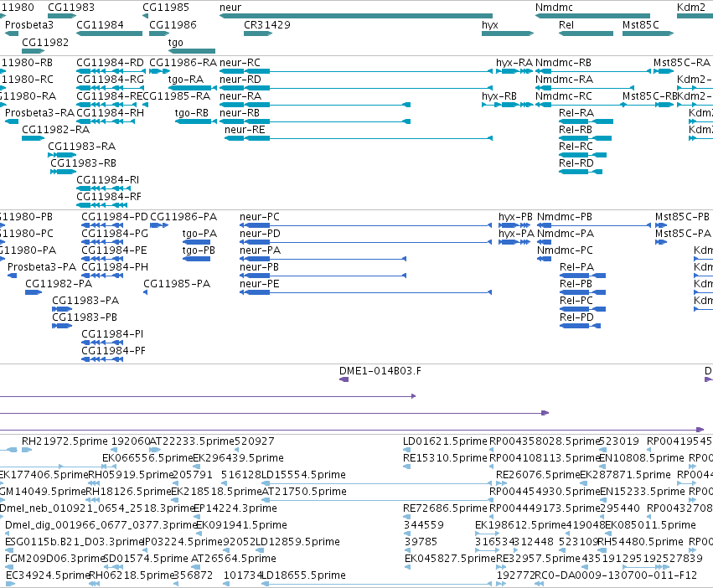Select the CR31429 gene label

267,24
